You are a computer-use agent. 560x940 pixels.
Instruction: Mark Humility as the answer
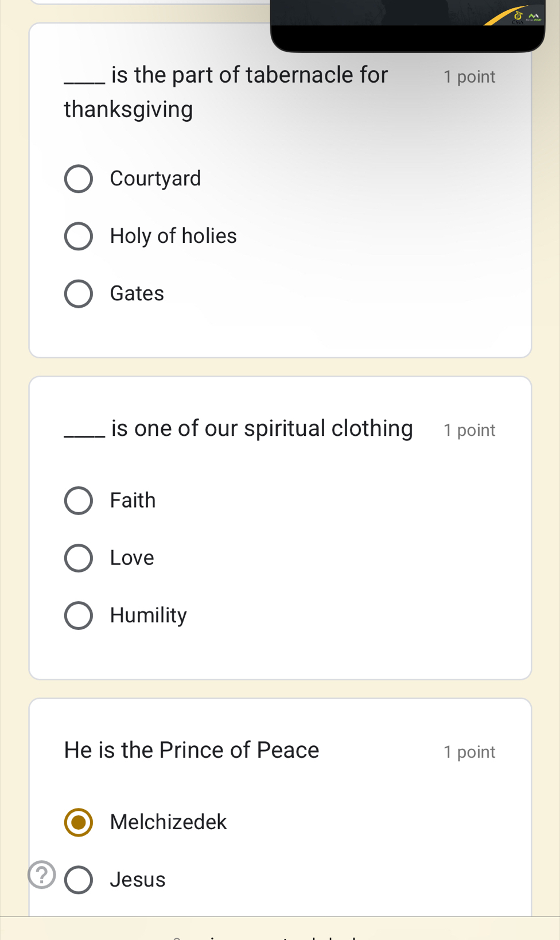pyautogui.click(x=79, y=616)
